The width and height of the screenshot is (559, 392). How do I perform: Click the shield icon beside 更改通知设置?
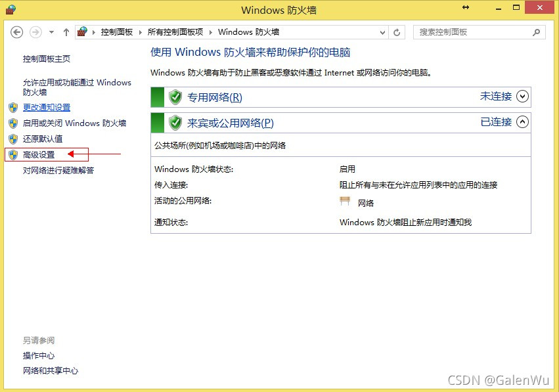pyautogui.click(x=13, y=108)
